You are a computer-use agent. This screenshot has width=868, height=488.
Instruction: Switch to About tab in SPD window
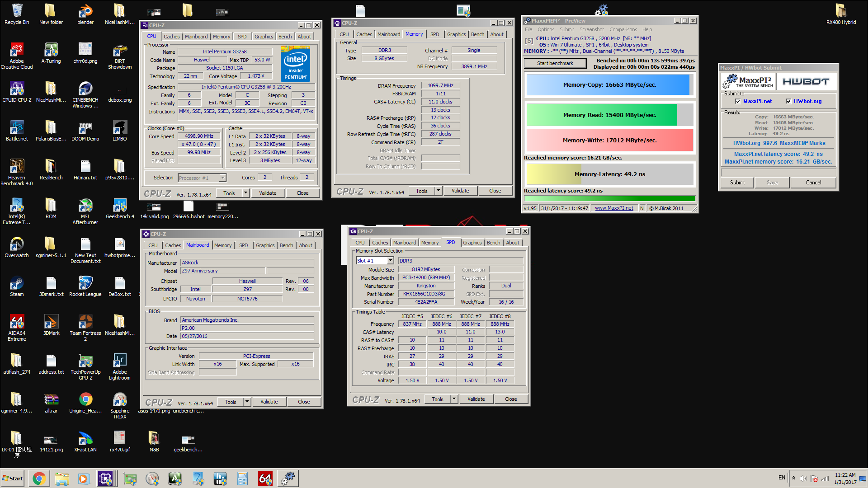pyautogui.click(x=512, y=243)
